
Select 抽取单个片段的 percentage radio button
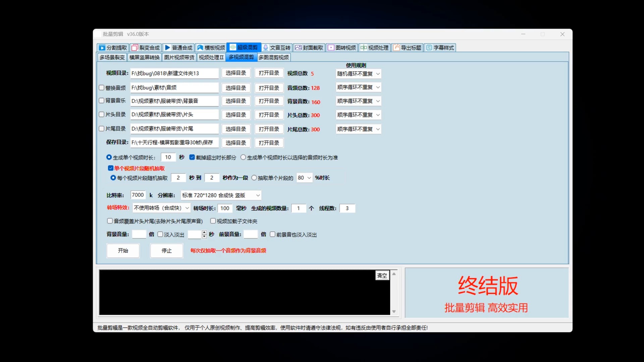254,178
